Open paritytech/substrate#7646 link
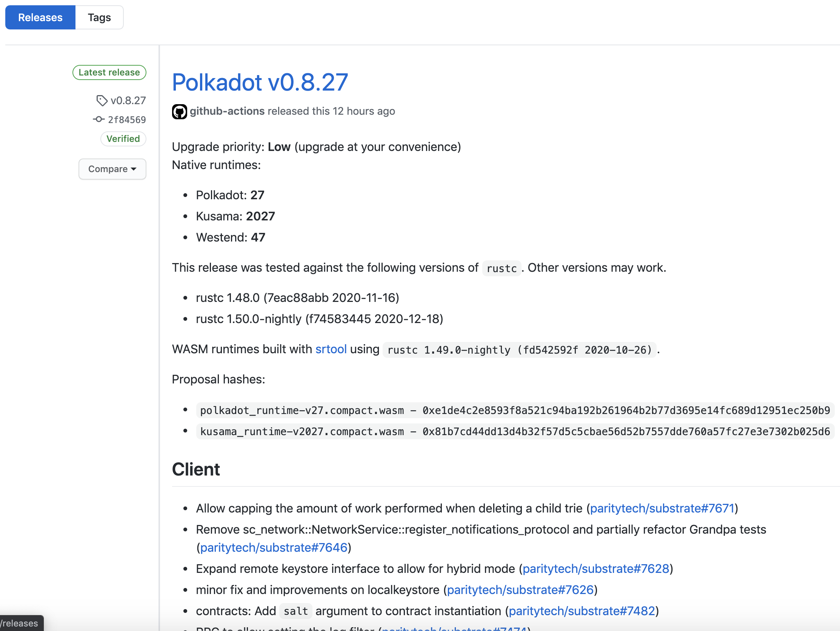This screenshot has height=631, width=840. [x=274, y=548]
